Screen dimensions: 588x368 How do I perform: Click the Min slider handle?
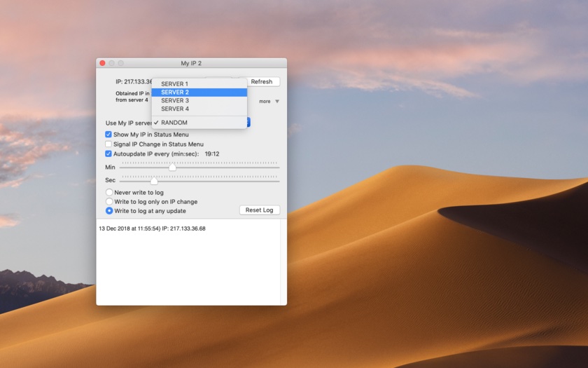click(172, 168)
